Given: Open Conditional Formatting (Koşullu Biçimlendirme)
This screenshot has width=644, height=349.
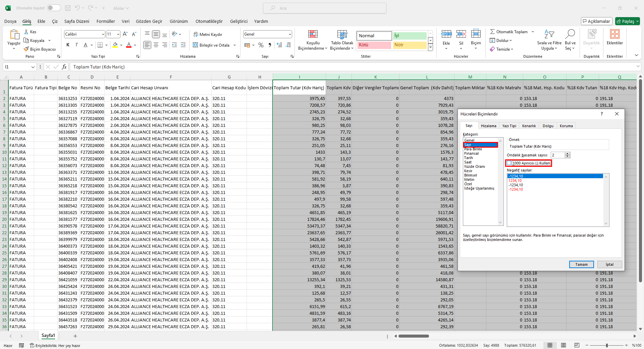Looking at the screenshot, I should [313, 40].
